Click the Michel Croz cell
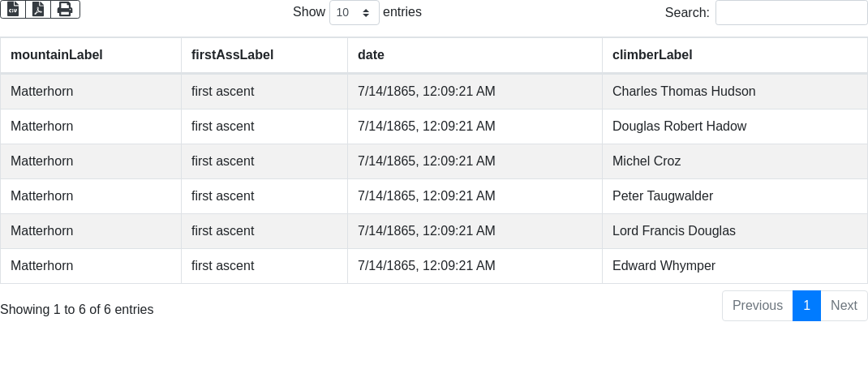Screen dimensions: 868x365 click(647, 161)
